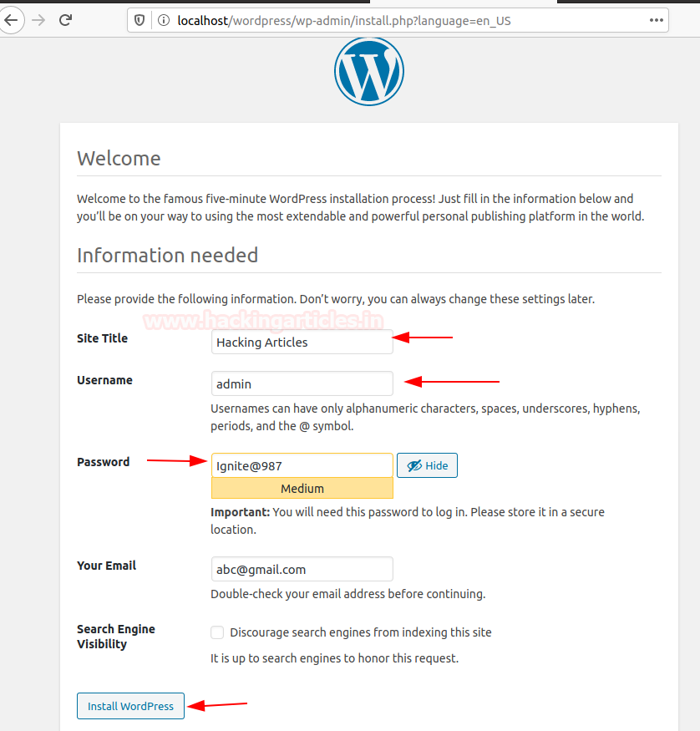This screenshot has height=731, width=700.
Task: Click the browser Forward arrow button
Action: (x=38, y=20)
